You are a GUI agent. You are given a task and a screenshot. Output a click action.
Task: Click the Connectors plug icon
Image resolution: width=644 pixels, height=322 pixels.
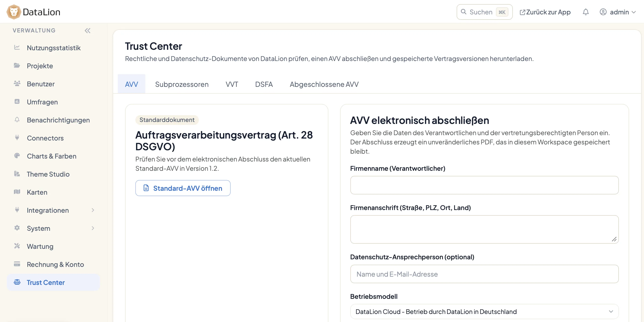tap(17, 138)
